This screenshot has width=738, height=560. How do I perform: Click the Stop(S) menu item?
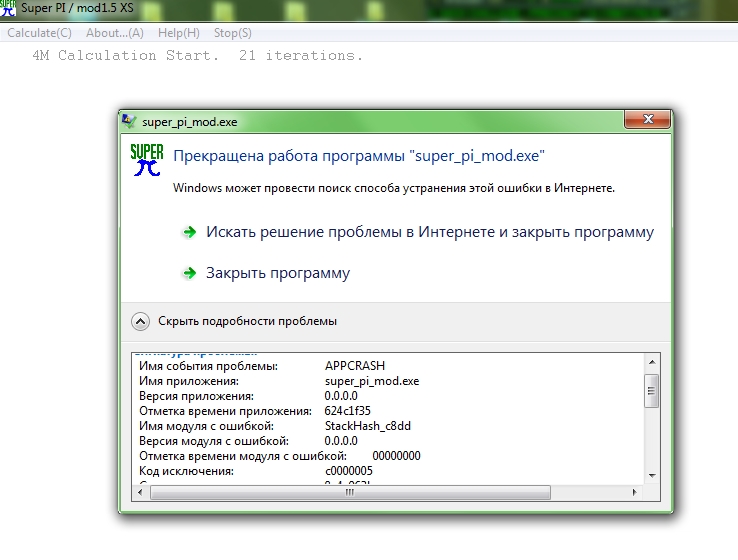pyautogui.click(x=233, y=33)
